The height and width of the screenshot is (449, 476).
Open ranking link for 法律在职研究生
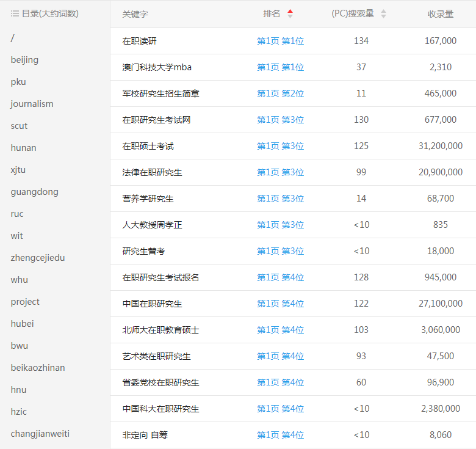[280, 172]
